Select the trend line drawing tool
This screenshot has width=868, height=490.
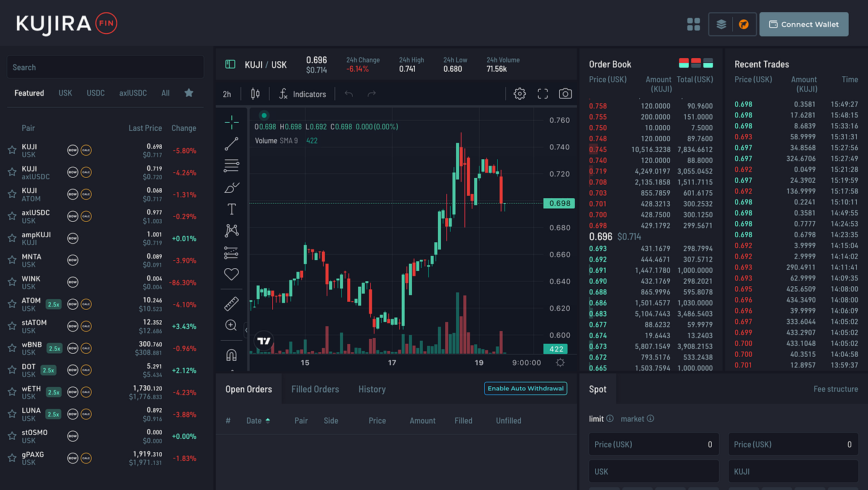click(x=231, y=144)
